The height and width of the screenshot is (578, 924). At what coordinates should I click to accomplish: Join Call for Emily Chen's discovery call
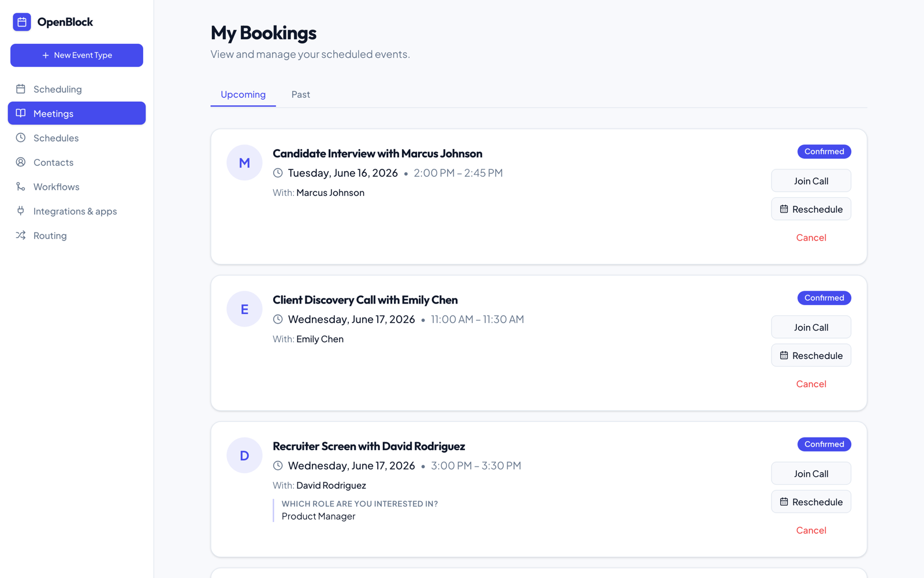tap(811, 327)
